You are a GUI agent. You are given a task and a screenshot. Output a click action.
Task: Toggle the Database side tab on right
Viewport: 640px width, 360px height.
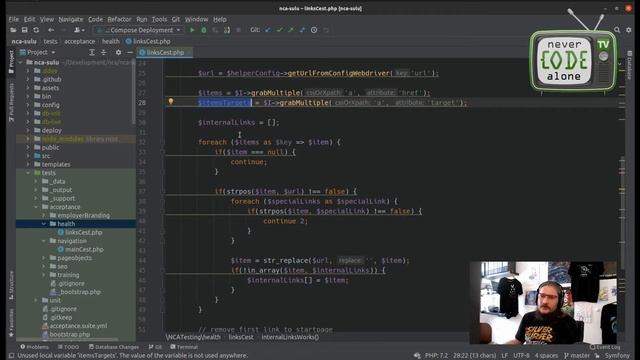629,65
